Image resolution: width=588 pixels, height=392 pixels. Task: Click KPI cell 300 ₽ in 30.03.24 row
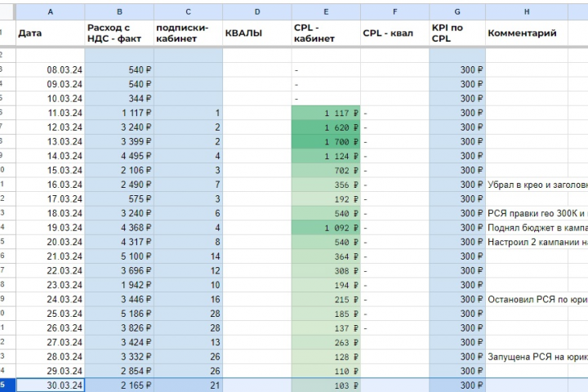click(457, 385)
